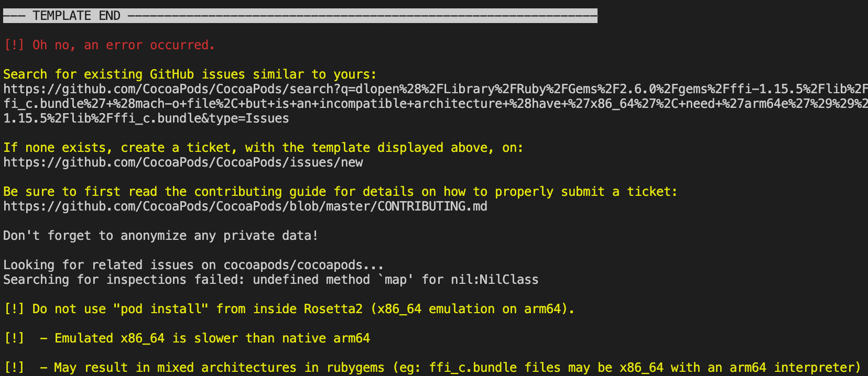The width and height of the screenshot is (868, 376).
Task: Click 'Search for existing GitHub issues' line
Action: 190,74
